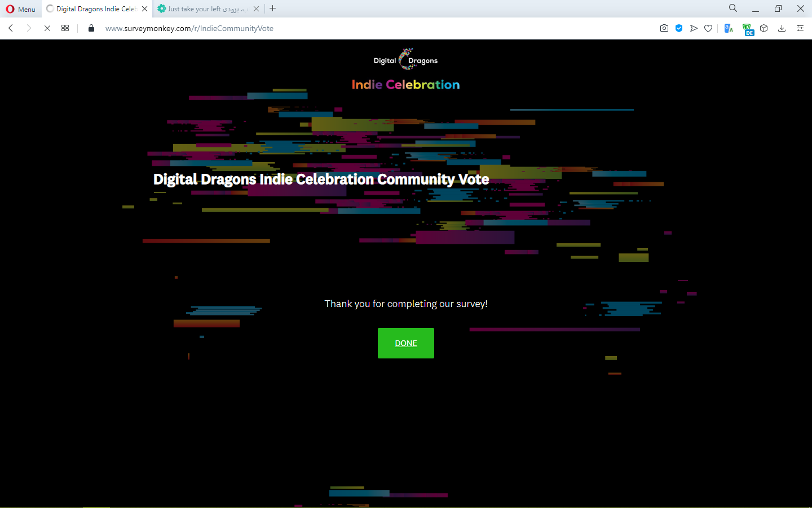Click the green DONE button
Viewport: 812px width, 508px height.
coord(406,343)
